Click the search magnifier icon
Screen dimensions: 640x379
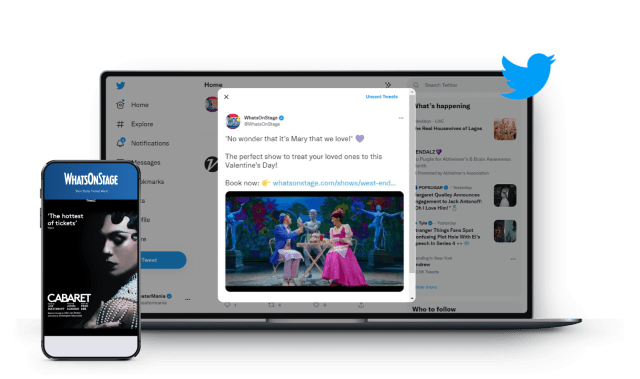point(416,85)
